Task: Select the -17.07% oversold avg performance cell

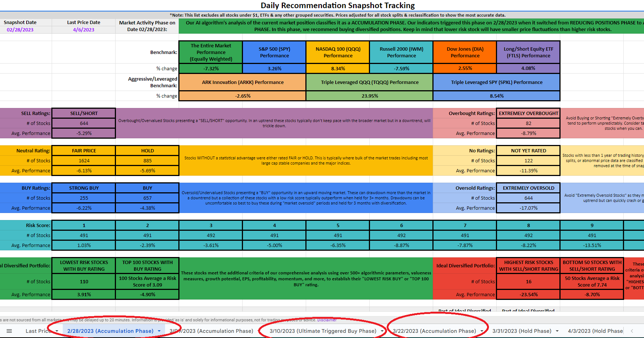Action: click(528, 208)
